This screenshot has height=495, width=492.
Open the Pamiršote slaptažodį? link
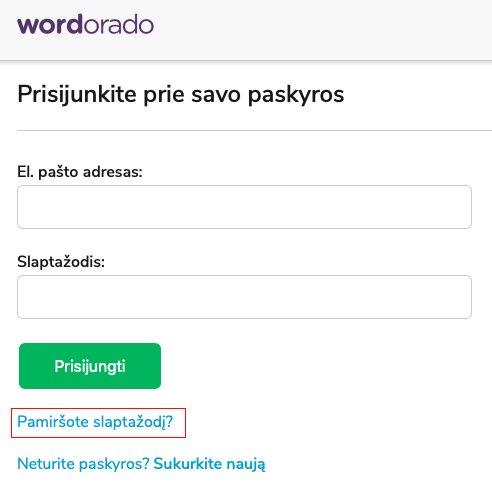pos(95,422)
